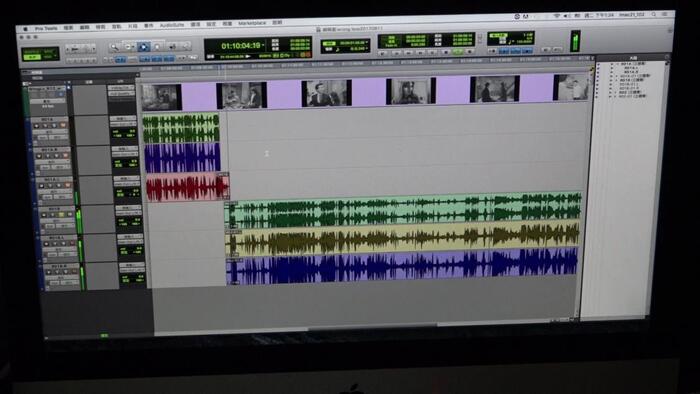Select the video thumbnail of man in suit
Screen dimensions: 700x394
tap(326, 93)
